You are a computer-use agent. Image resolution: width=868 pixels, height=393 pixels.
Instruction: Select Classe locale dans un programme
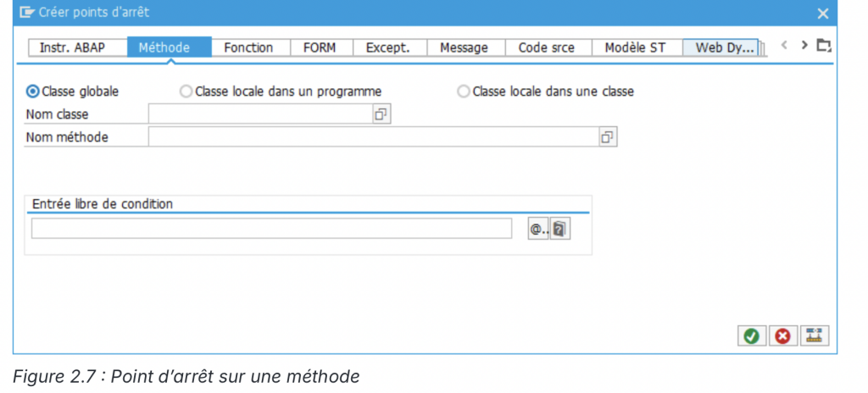pyautogui.click(x=186, y=91)
